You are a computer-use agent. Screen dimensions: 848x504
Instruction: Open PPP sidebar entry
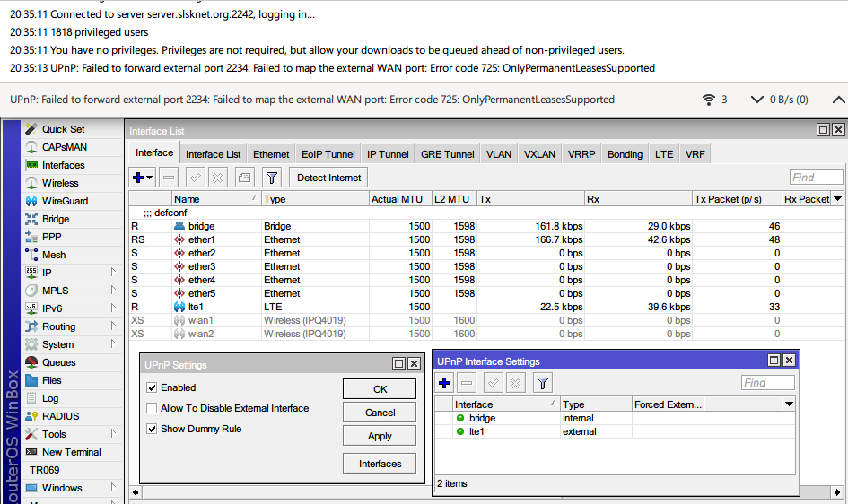51,237
